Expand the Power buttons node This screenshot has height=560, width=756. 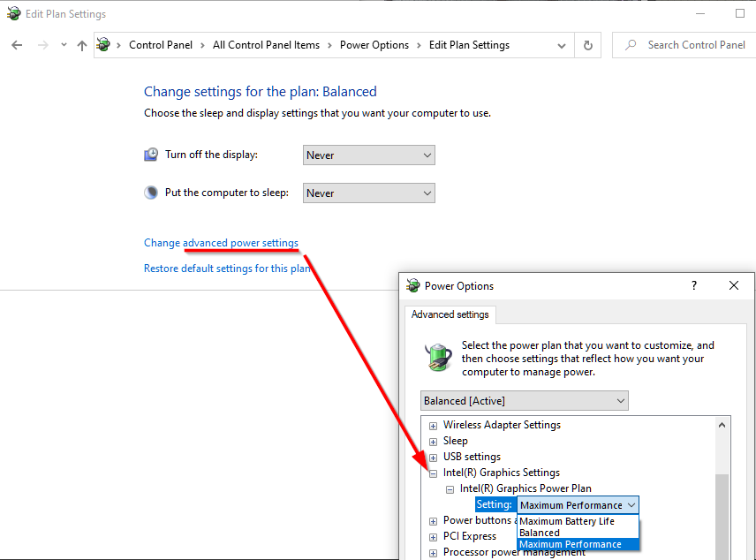point(433,521)
